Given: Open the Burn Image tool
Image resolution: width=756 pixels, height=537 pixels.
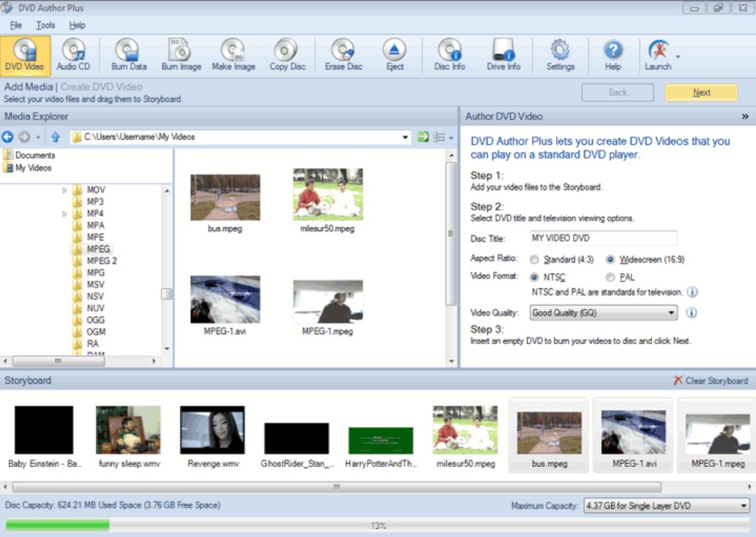Looking at the screenshot, I should point(180,54).
